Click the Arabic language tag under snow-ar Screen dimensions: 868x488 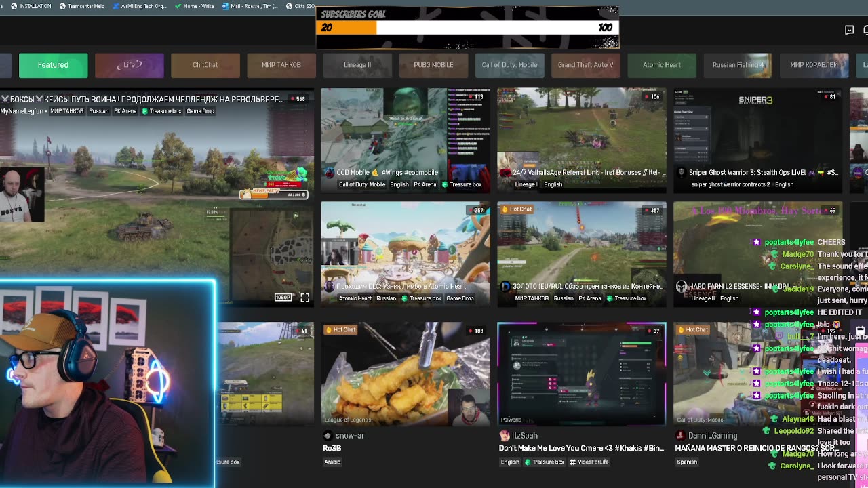[x=332, y=462]
